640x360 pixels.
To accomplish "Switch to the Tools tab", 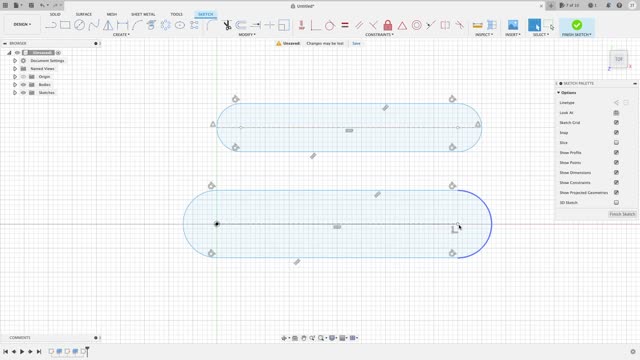I will pyautogui.click(x=176, y=14).
